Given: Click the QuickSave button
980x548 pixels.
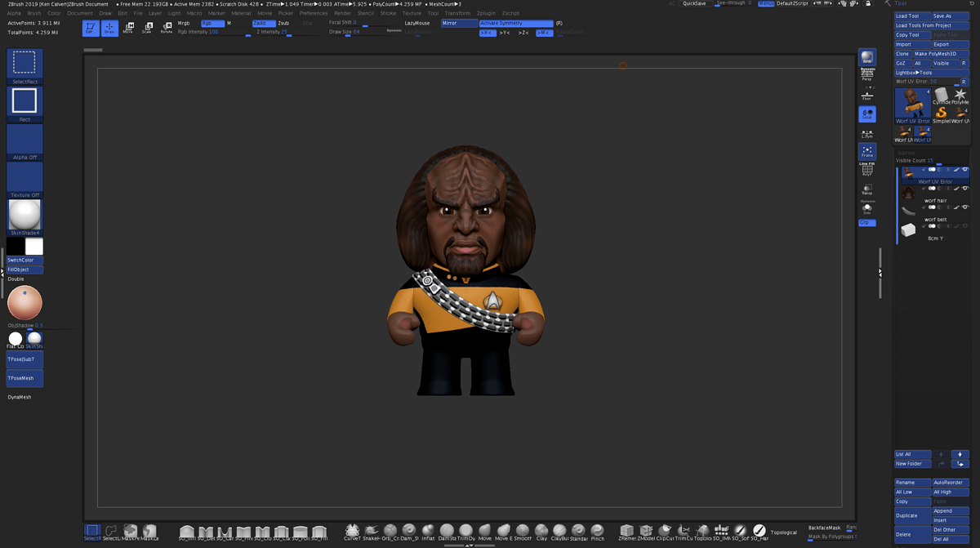Looking at the screenshot, I should point(694,3).
